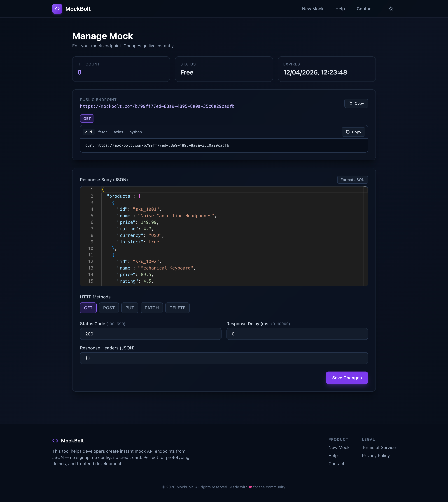The height and width of the screenshot is (502, 448).
Task: Open the Terms of Service link
Action: 379,448
